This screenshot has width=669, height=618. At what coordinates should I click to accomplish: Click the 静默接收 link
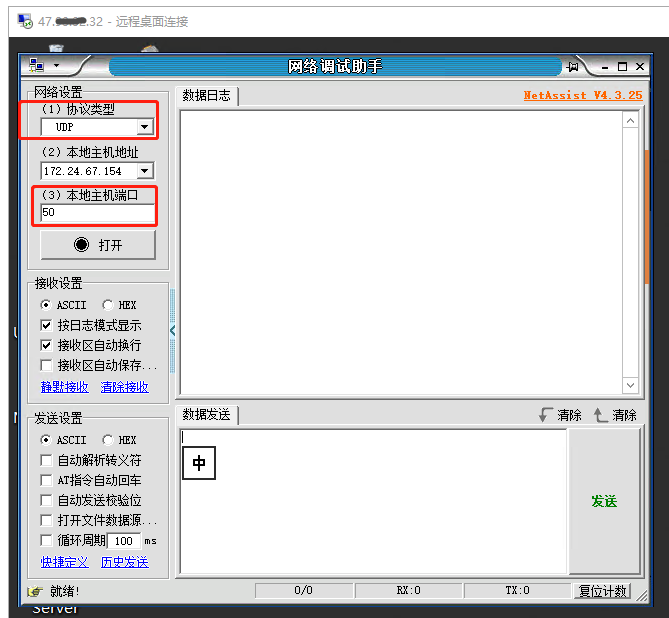64,387
